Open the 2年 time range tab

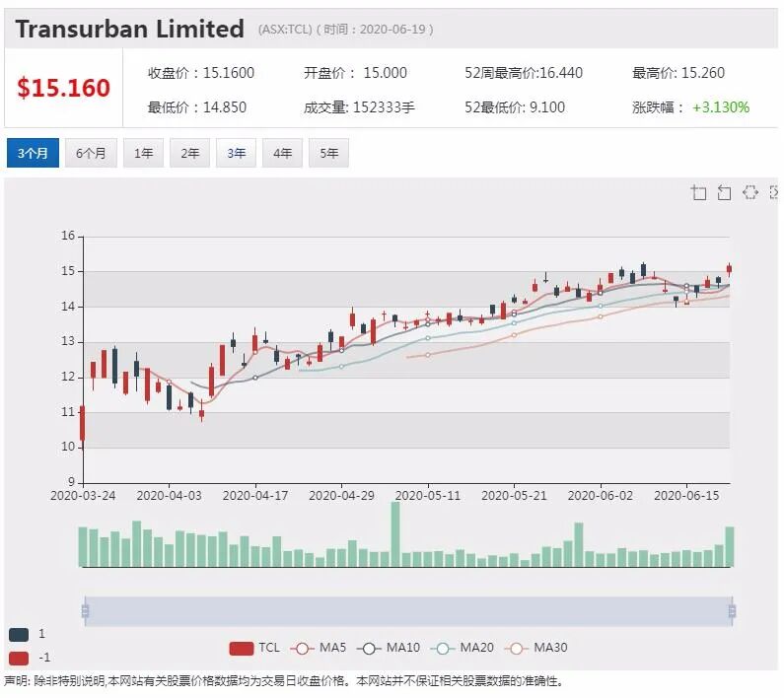[190, 153]
